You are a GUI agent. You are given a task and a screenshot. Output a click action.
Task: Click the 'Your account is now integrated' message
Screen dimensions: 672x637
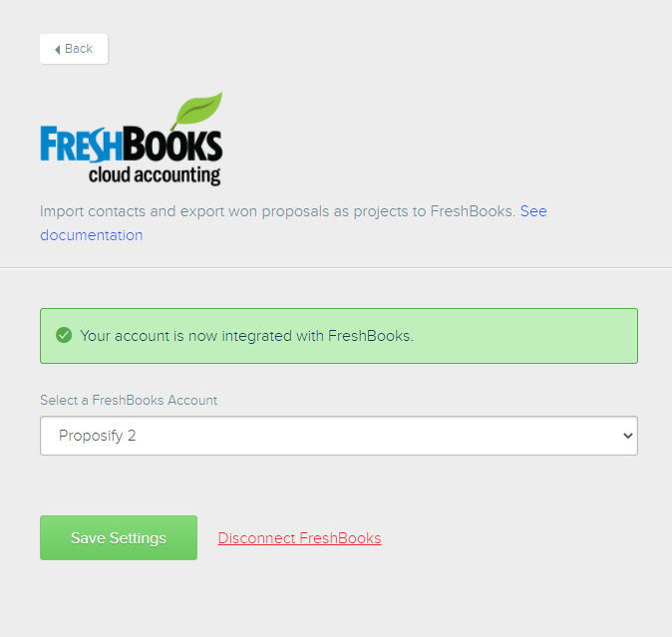click(x=247, y=336)
